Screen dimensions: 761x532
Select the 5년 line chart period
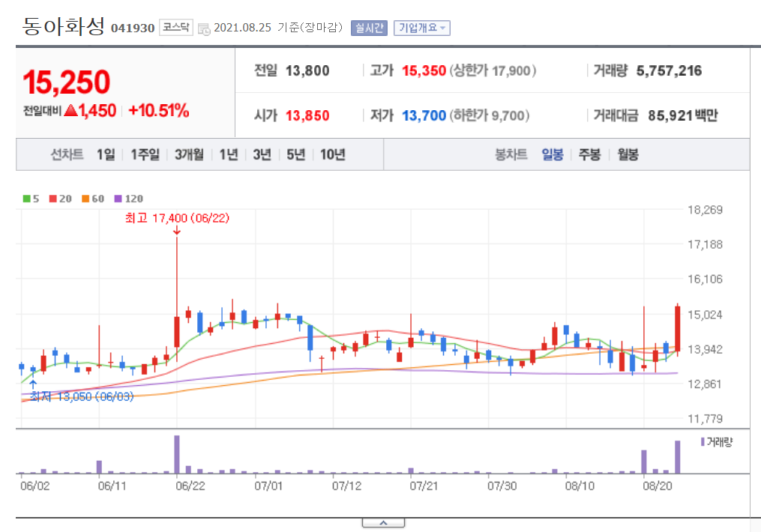[295, 154]
